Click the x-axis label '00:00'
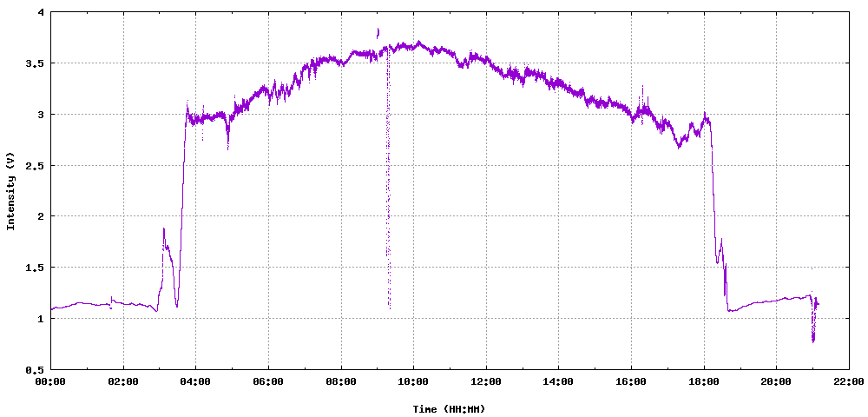Image resolution: width=868 pixels, height=417 pixels. coord(51,381)
